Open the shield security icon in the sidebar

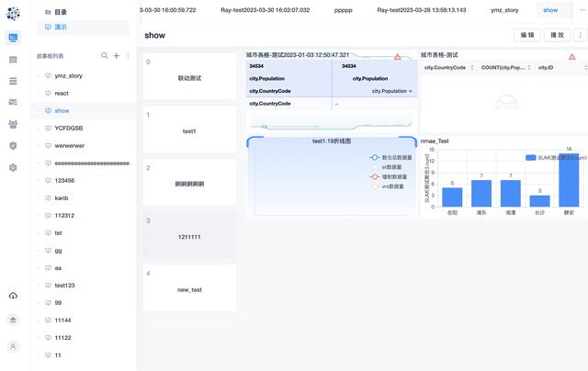[13, 146]
